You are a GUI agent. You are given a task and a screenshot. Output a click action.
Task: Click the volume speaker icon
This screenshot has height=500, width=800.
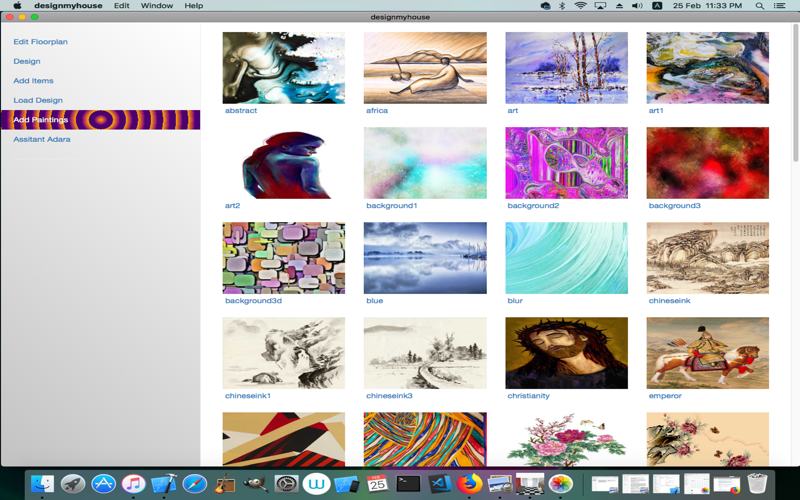637,6
